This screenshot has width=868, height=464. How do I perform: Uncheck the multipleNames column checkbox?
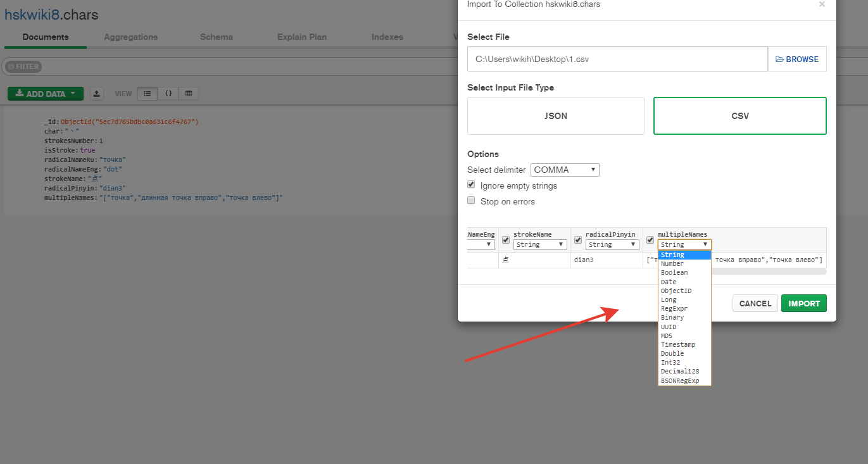pyautogui.click(x=650, y=240)
